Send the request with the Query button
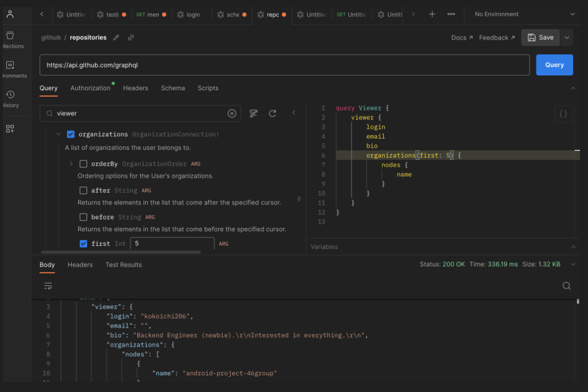 pos(554,64)
